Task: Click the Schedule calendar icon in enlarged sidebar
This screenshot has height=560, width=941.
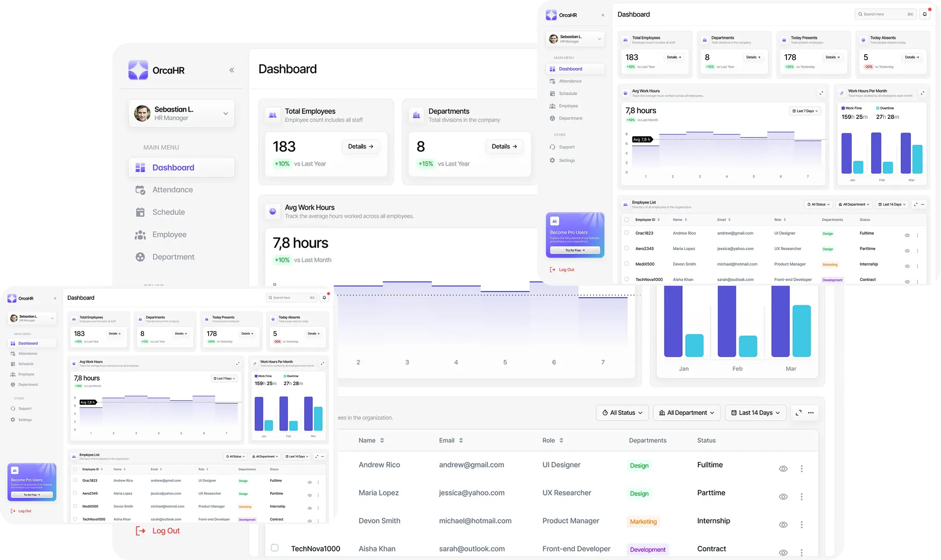Action: click(x=140, y=212)
